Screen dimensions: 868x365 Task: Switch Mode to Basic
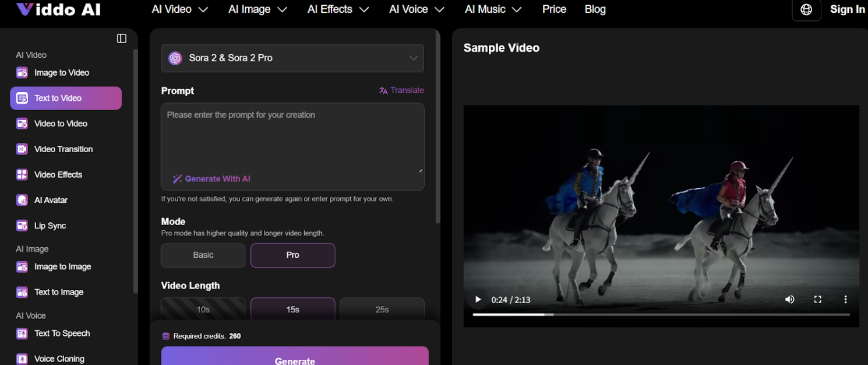coord(203,255)
